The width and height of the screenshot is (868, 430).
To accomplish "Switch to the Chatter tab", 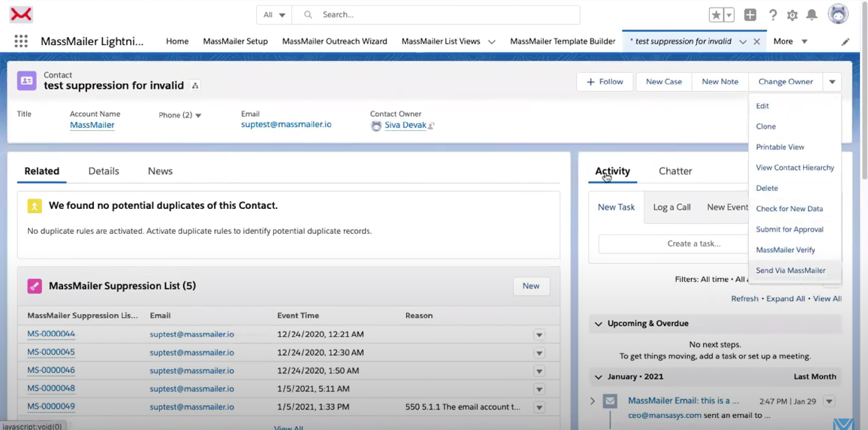I will 675,171.
